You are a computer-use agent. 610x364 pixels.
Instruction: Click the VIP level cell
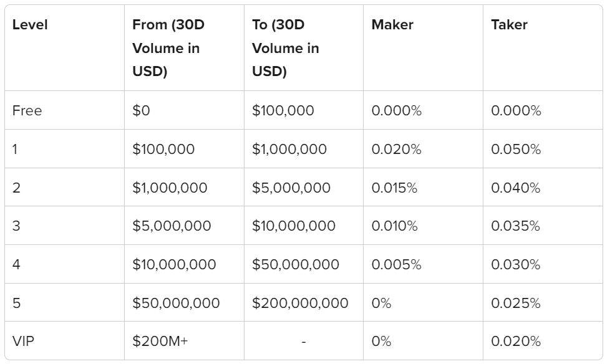pyautogui.click(x=23, y=341)
